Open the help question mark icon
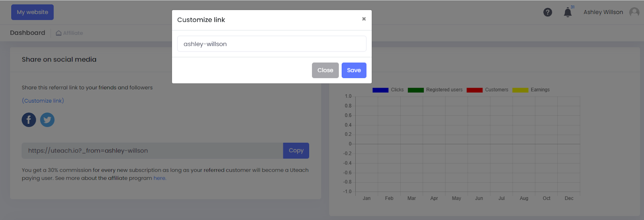This screenshot has width=644, height=220. click(x=548, y=12)
